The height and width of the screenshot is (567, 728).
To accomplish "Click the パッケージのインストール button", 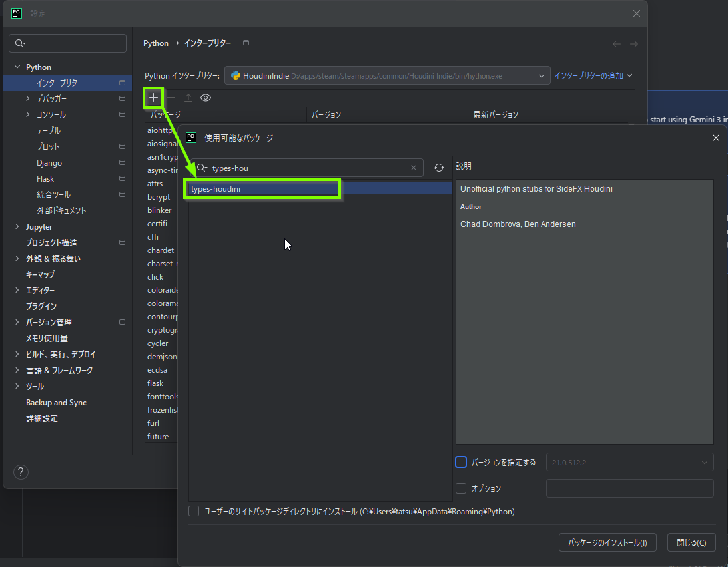I will tap(607, 542).
